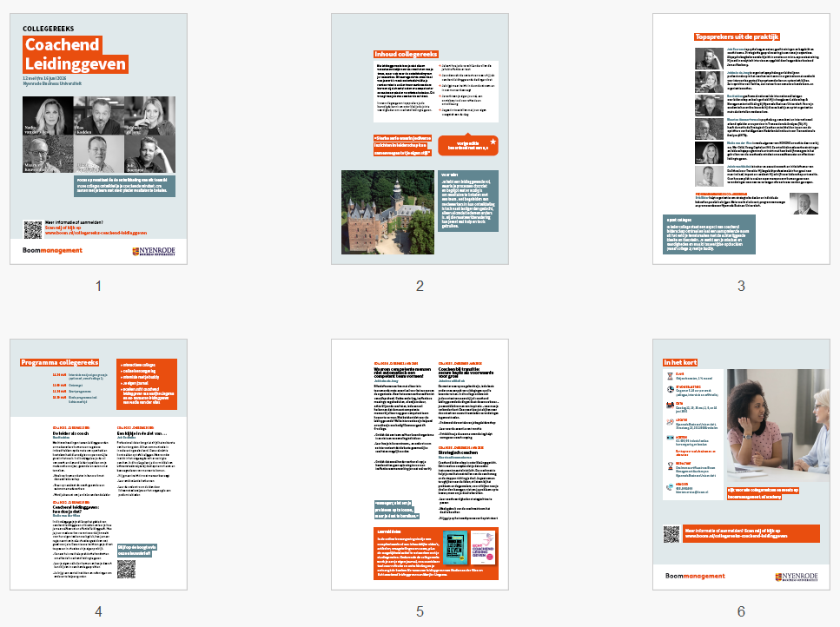
Task: Click the QR code on page 4
Action: (127, 570)
